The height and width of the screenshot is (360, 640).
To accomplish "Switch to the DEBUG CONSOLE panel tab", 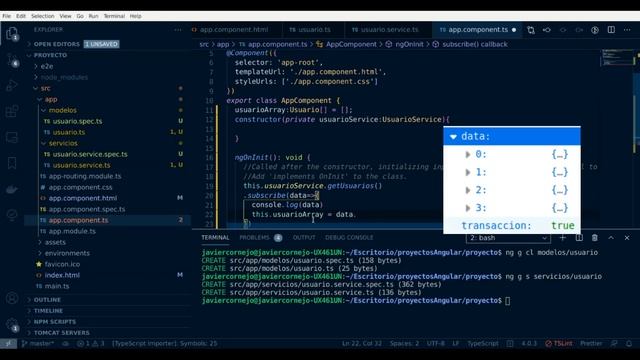I will (x=349, y=238).
